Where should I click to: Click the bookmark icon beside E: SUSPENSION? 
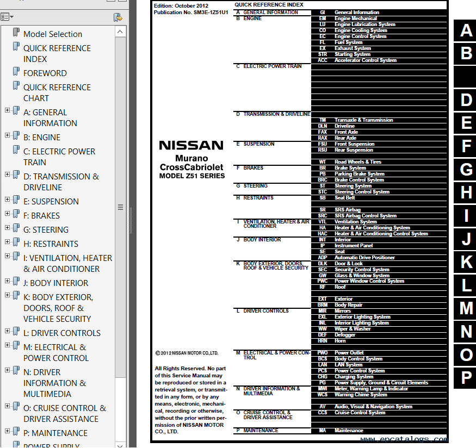[16, 200]
